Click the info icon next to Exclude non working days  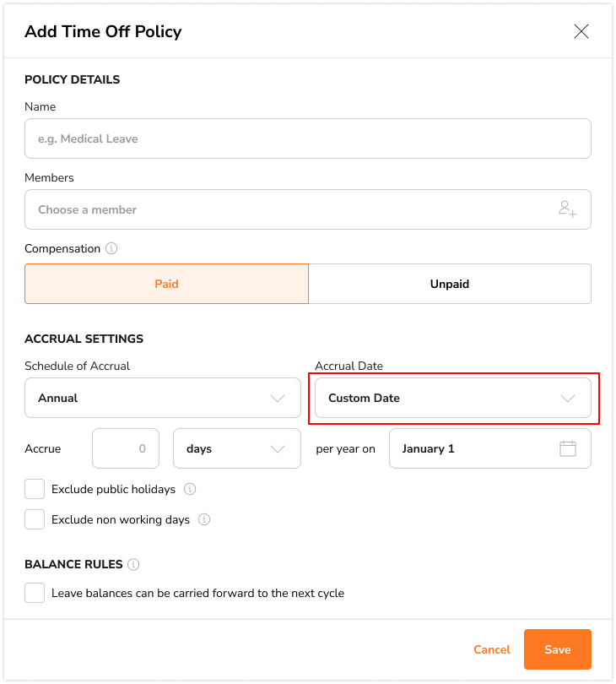(203, 519)
